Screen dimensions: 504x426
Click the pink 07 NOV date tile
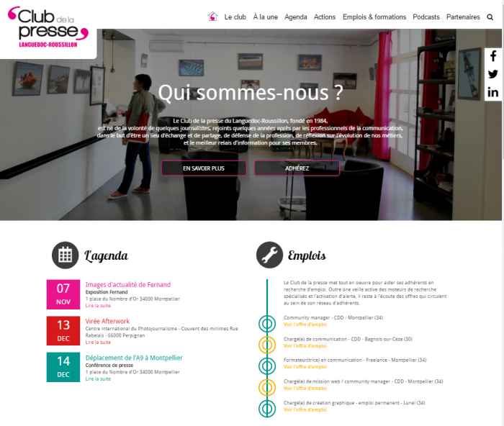point(63,294)
